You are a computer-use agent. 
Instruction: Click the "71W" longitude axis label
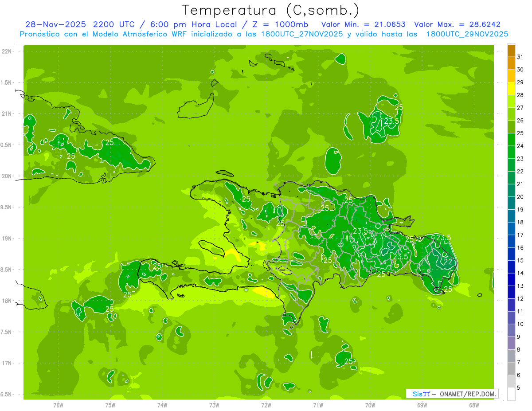tap(318, 405)
